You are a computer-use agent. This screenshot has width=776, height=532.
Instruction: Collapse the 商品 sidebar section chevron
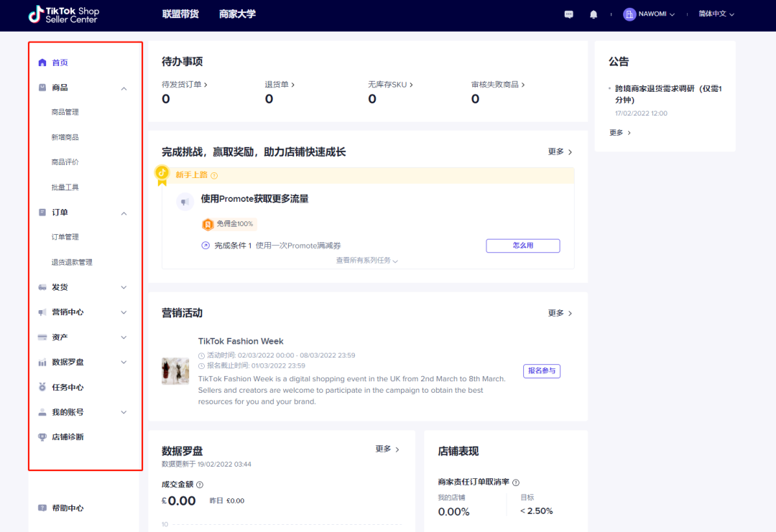pyautogui.click(x=124, y=88)
